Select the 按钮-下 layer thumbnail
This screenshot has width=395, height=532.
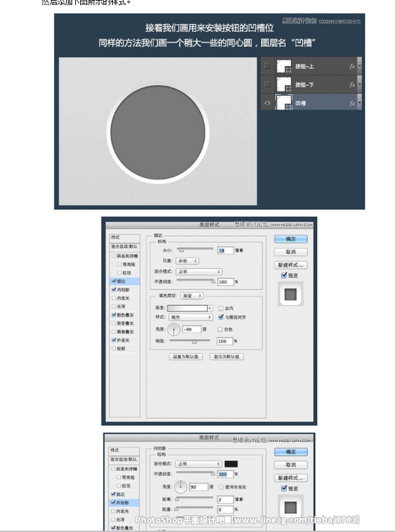tap(284, 84)
